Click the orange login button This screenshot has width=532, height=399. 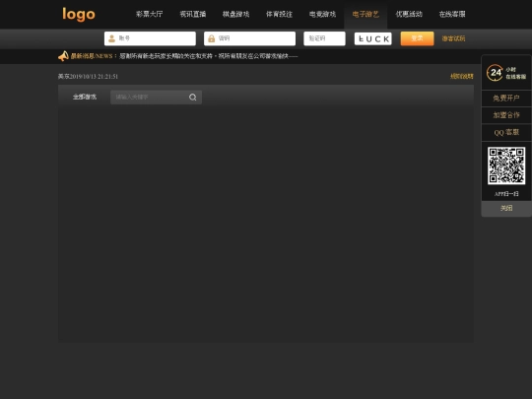(x=417, y=38)
